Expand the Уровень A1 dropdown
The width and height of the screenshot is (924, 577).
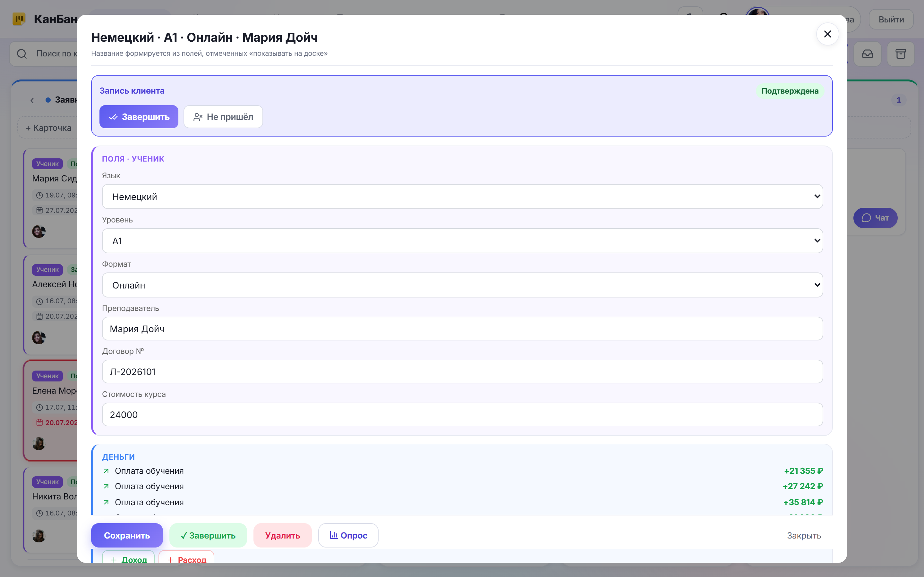tap(462, 241)
